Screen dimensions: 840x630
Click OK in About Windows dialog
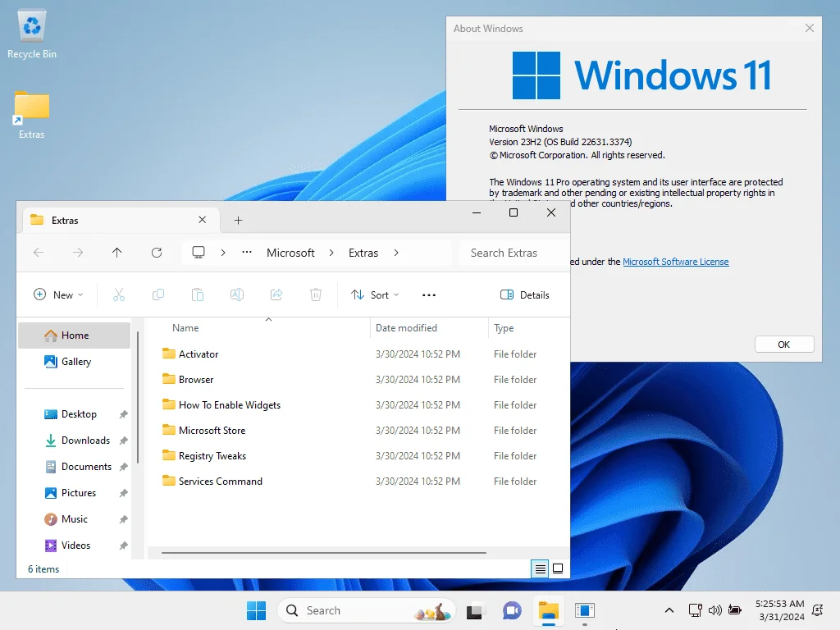coord(783,344)
